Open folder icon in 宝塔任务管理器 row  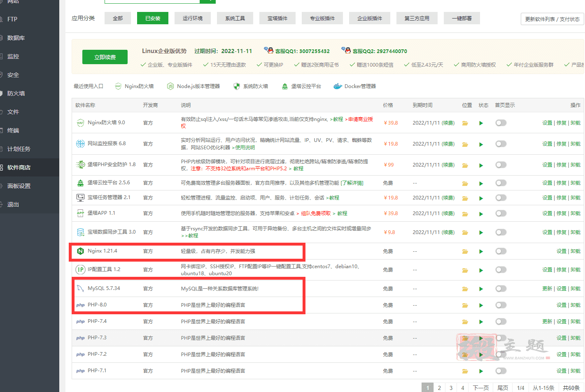coord(465,198)
